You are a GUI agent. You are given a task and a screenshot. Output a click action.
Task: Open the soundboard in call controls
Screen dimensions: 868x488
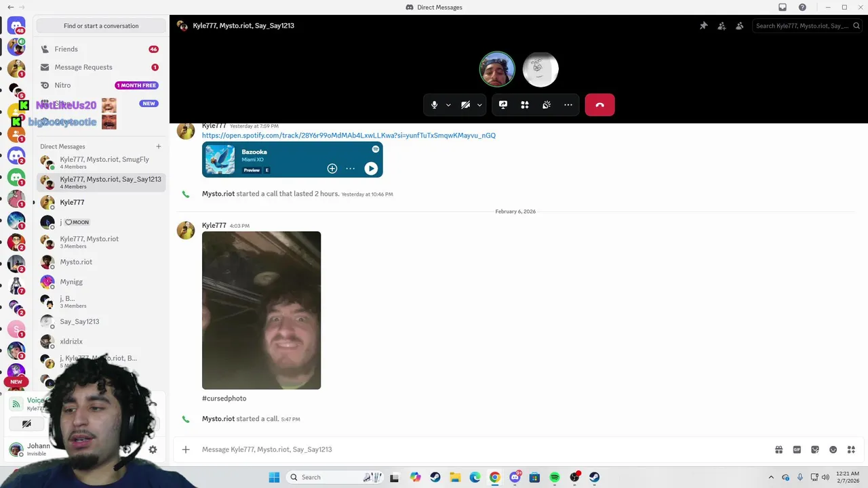[547, 105]
